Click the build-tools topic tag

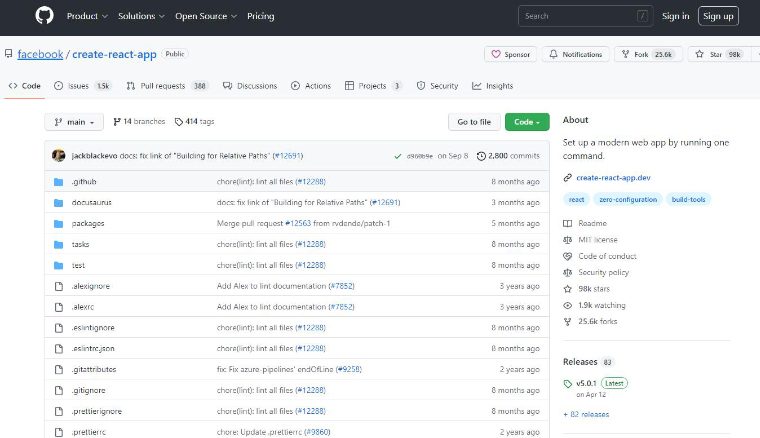coord(688,200)
